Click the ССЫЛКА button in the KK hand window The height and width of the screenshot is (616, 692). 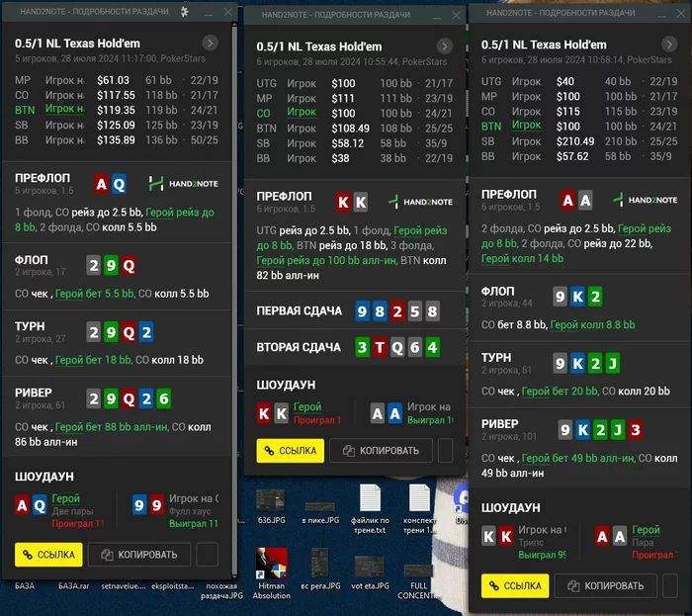click(x=291, y=451)
